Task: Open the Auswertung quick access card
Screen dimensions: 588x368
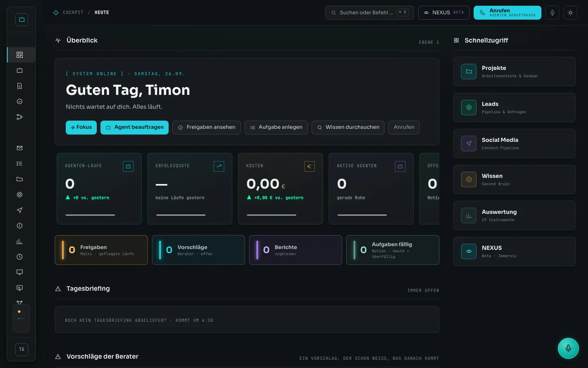Action: click(x=514, y=215)
